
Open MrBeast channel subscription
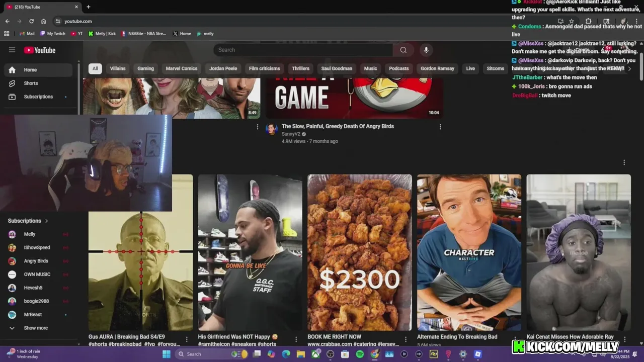(x=38, y=315)
